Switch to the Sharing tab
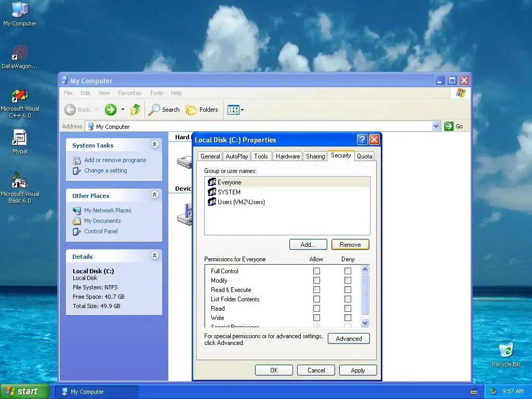The width and height of the screenshot is (532, 399). click(x=315, y=156)
